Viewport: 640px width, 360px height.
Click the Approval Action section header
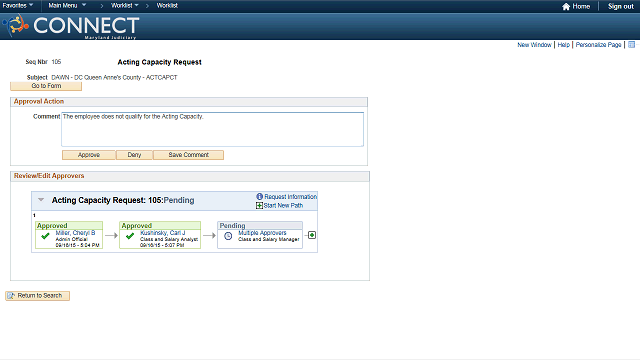point(39,101)
